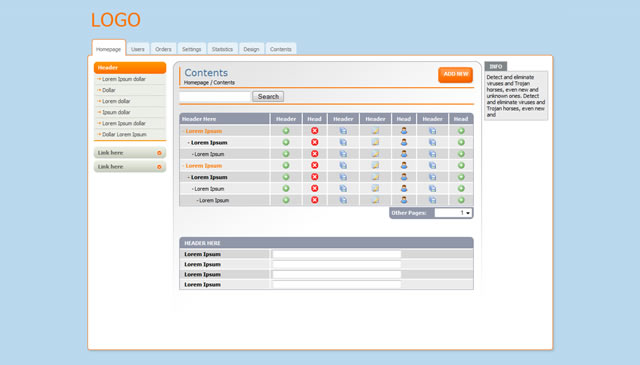The image size is (640, 365).
Task: Open the Orders tab
Action: click(x=163, y=49)
